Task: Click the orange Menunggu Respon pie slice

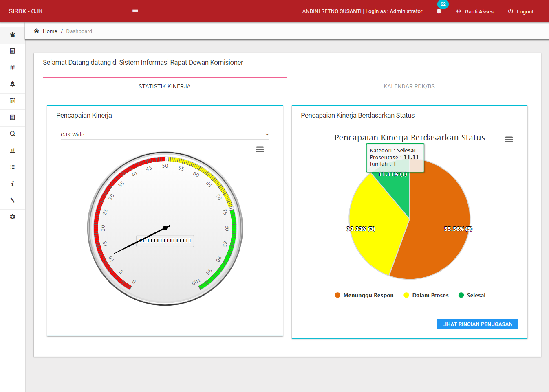Action: [x=436, y=236]
